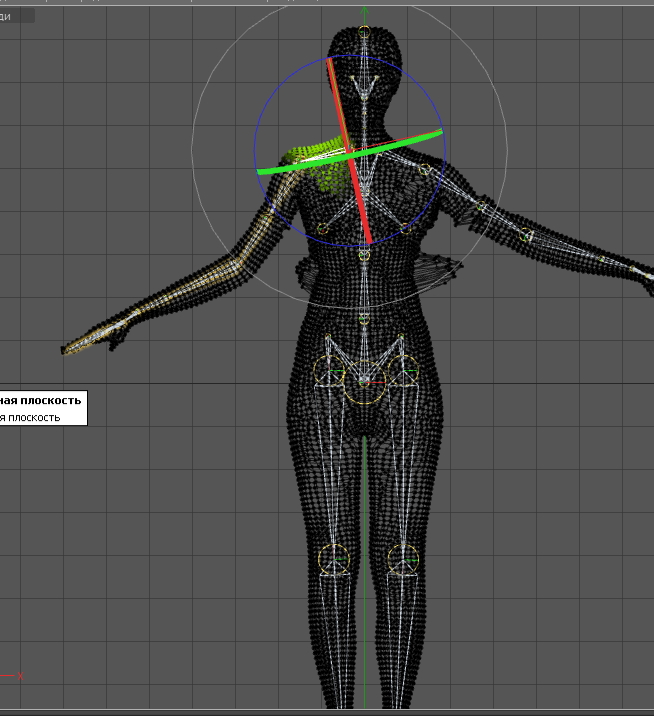Click the world axis indicator in bottom-left corner

click(14, 676)
